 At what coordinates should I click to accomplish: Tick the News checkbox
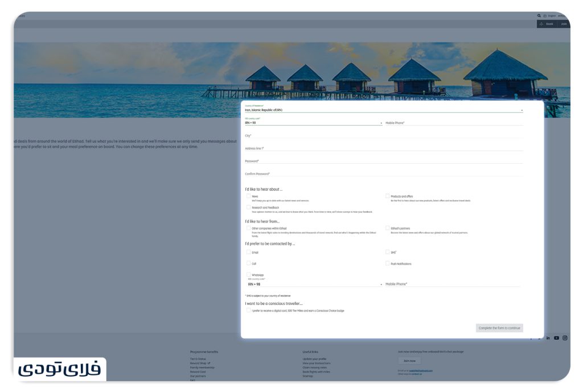[248, 196]
